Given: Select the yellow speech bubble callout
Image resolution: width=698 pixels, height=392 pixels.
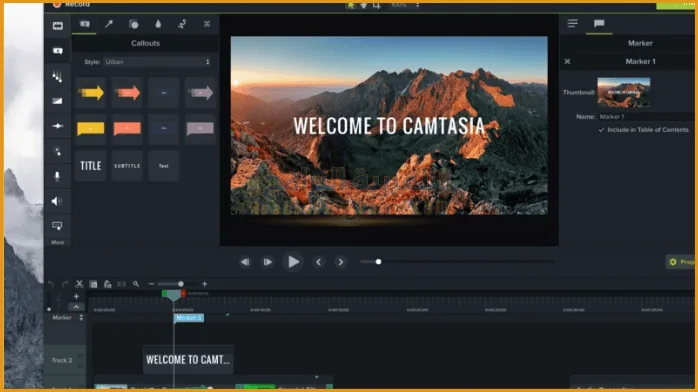Looking at the screenshot, I should coord(91,129).
